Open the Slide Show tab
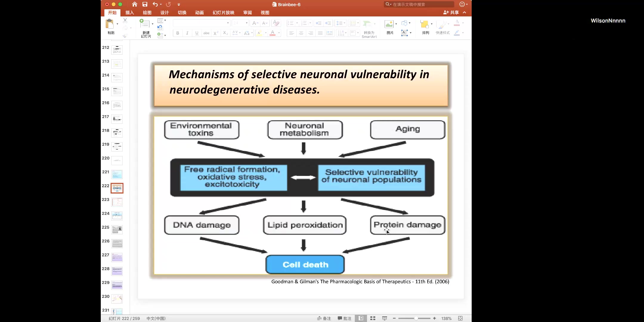 [x=223, y=13]
